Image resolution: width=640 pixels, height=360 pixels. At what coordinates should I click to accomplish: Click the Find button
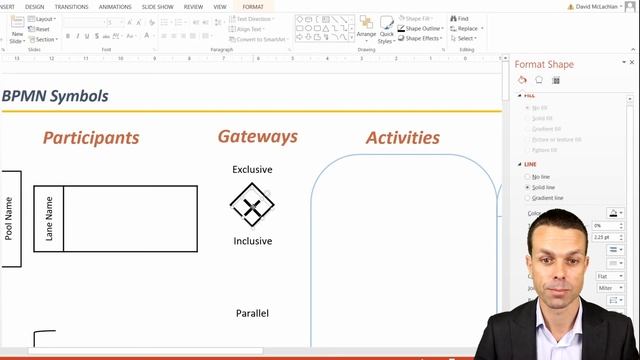tap(460, 19)
